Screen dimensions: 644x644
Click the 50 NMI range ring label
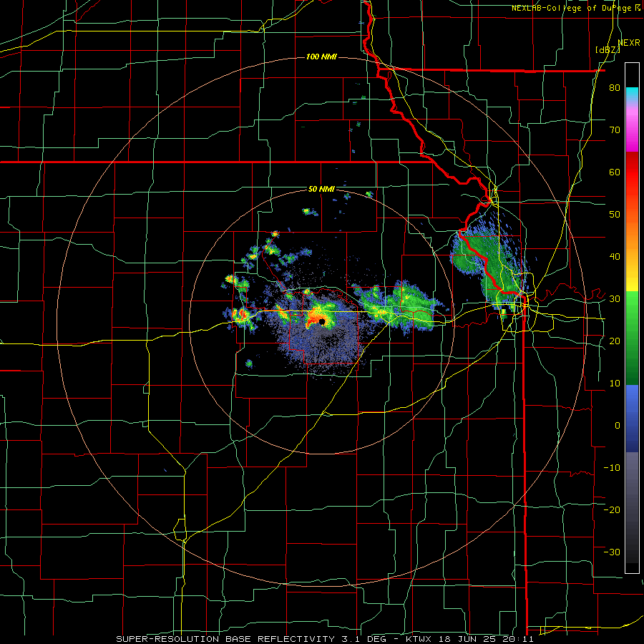point(321,189)
